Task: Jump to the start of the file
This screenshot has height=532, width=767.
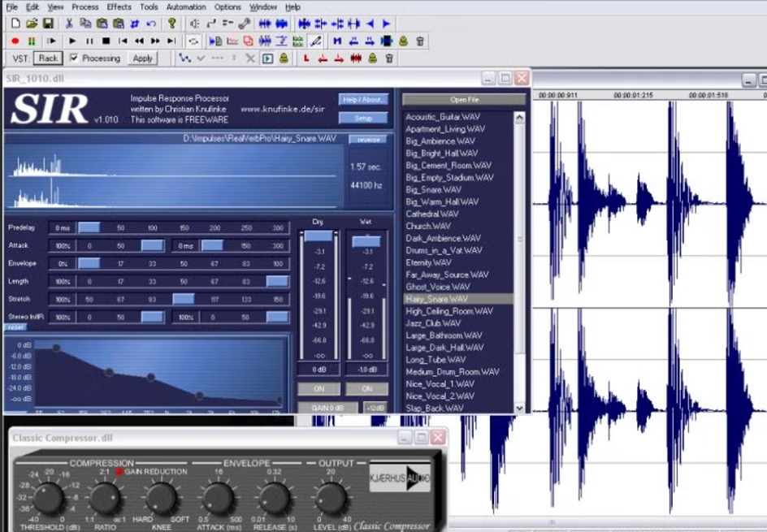Action: point(123,41)
